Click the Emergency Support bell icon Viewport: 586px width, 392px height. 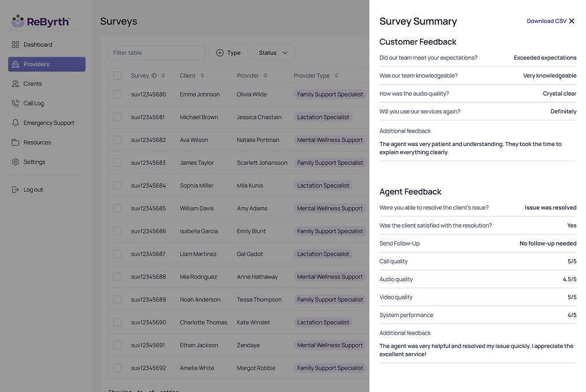(15, 123)
